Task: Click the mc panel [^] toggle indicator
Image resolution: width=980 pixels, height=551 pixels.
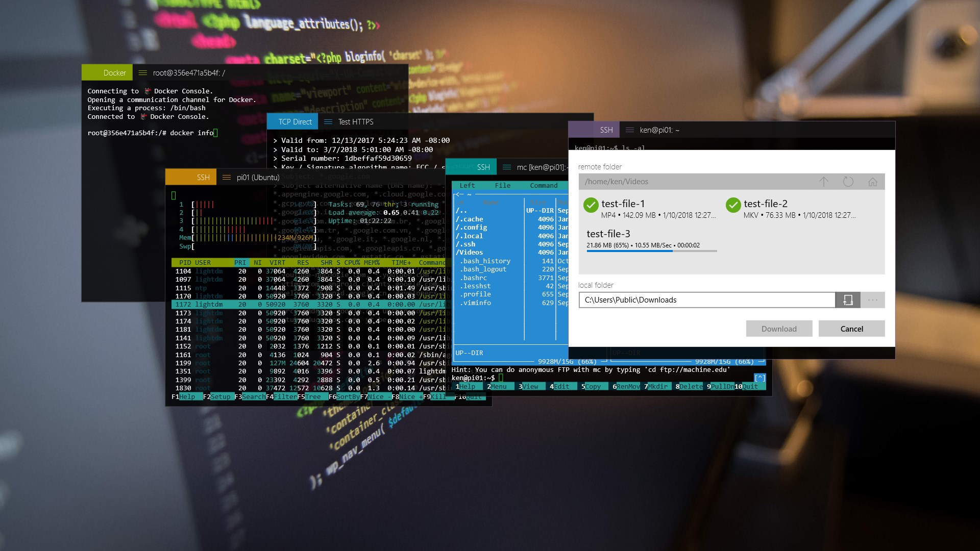Action: pos(759,378)
